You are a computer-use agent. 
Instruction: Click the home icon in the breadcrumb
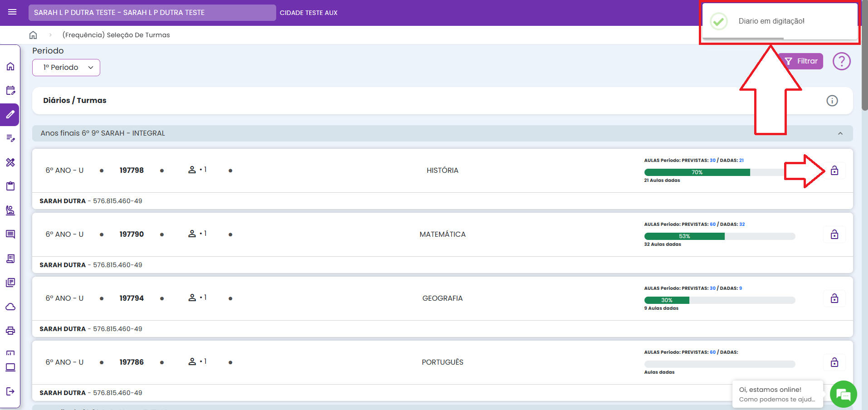[33, 35]
